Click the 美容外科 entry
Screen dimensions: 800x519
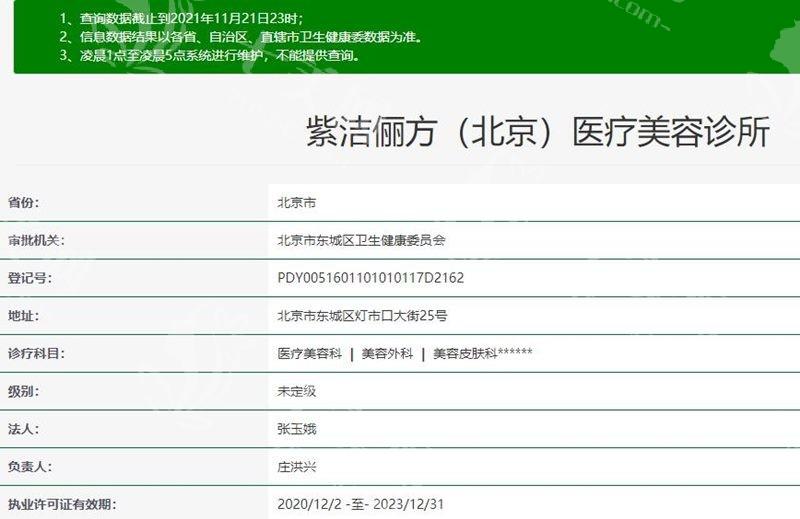pos(387,353)
